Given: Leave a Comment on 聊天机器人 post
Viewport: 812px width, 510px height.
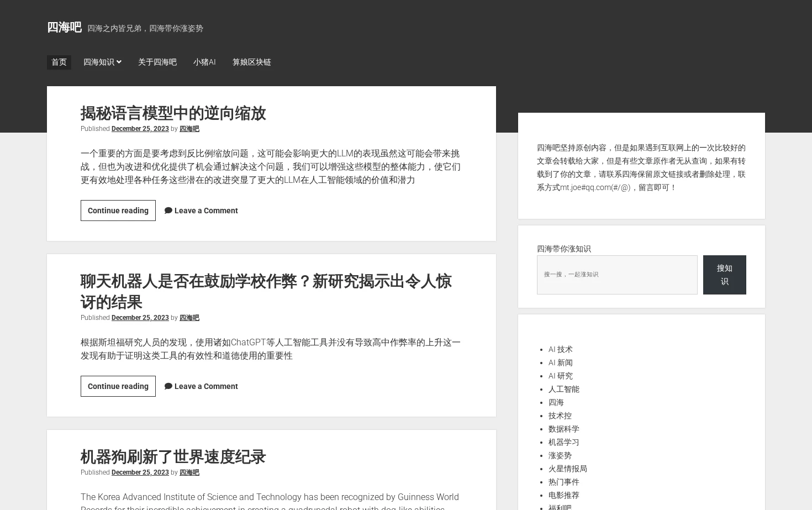Looking at the screenshot, I should pyautogui.click(x=206, y=386).
